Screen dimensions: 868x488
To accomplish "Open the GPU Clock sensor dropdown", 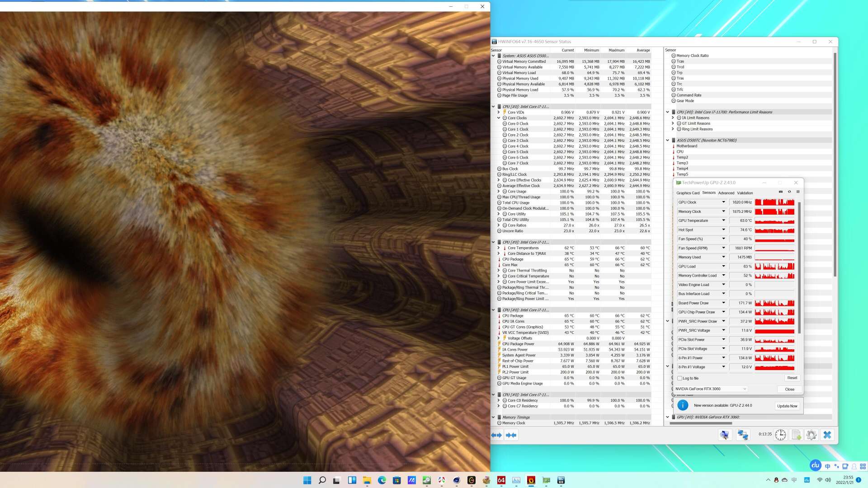I will 723,202.
